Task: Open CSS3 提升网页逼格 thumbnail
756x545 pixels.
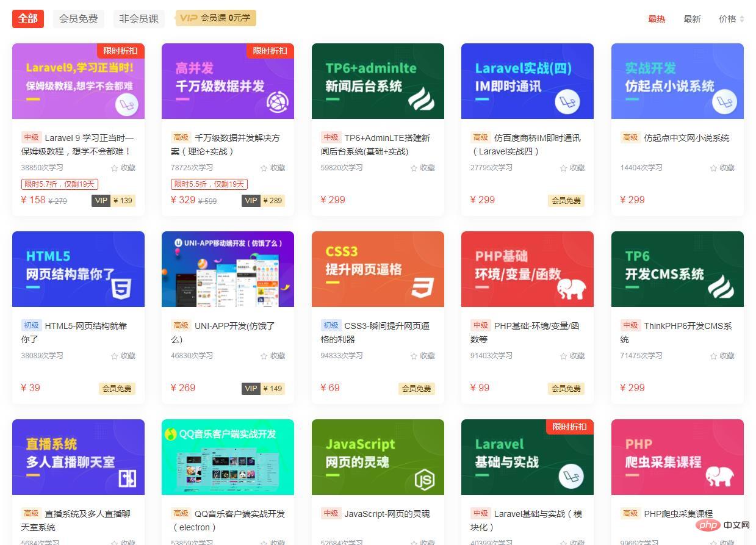Action: pyautogui.click(x=378, y=269)
